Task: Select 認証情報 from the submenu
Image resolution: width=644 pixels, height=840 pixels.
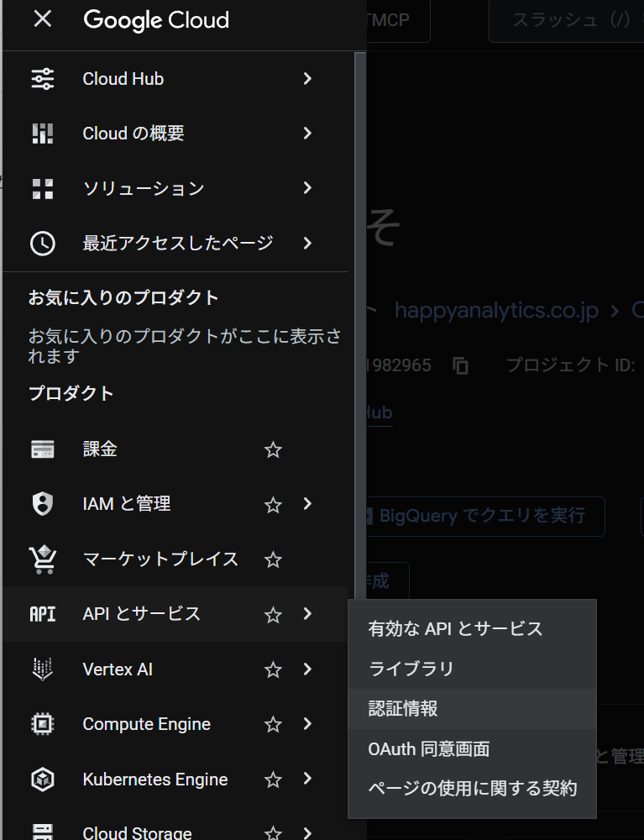Action: tap(403, 709)
